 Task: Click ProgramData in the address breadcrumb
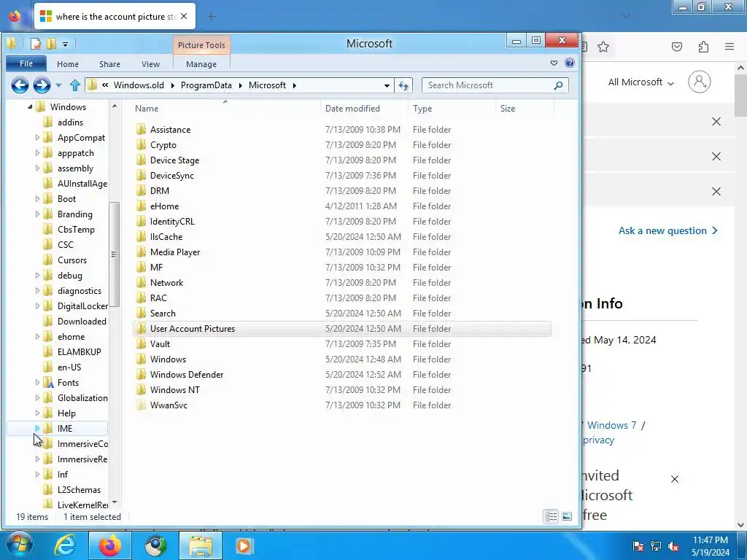[206, 85]
